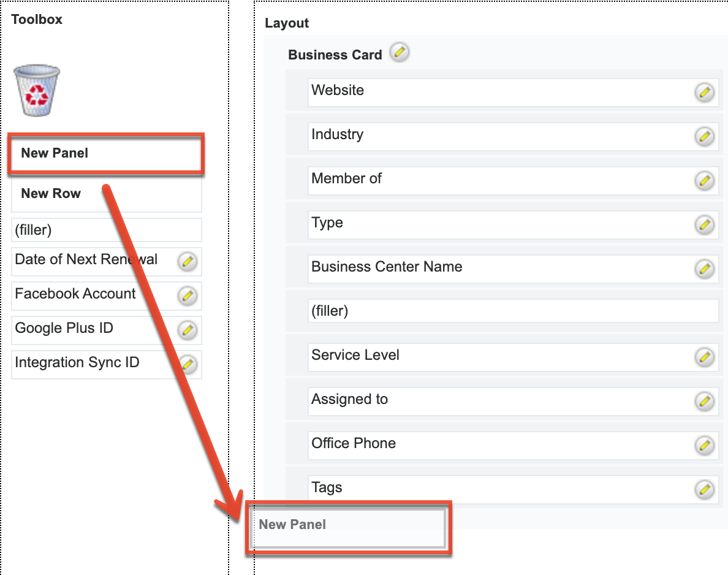Edit the Industry field properties
This screenshot has width=728, height=575.
tap(704, 136)
